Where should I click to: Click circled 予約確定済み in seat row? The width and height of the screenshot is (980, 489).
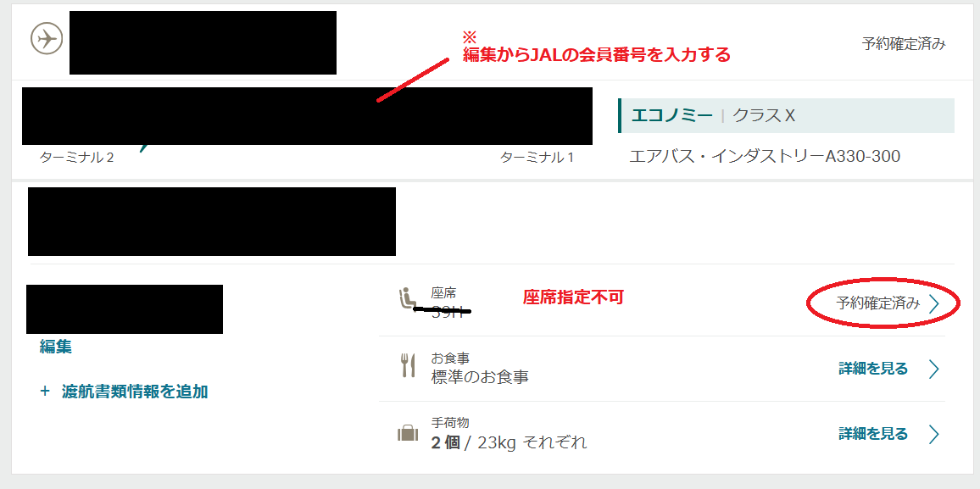[x=878, y=303]
